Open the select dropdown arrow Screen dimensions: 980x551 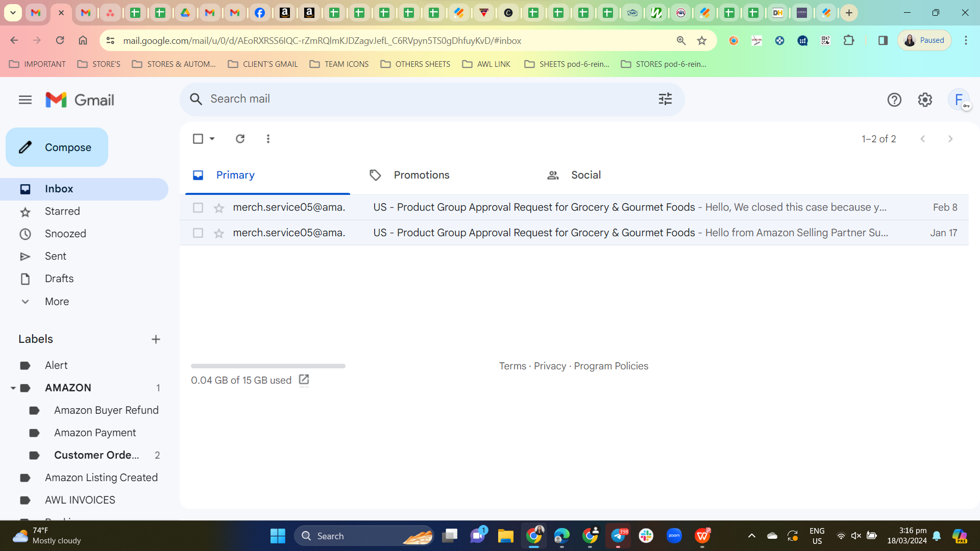tap(212, 139)
